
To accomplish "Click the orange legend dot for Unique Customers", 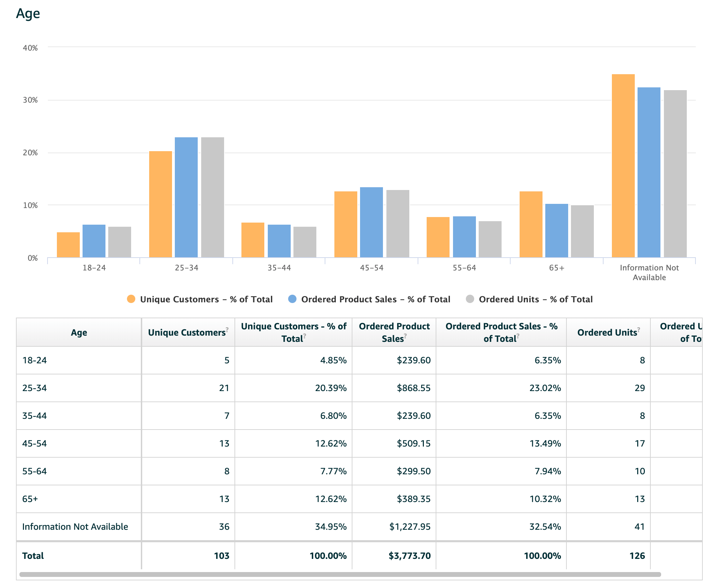I will coord(131,299).
